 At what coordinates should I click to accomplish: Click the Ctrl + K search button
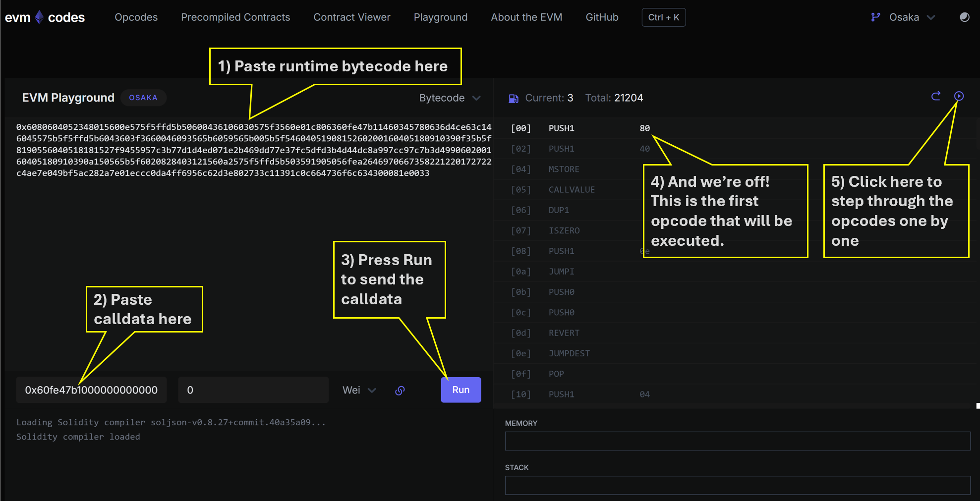pyautogui.click(x=663, y=17)
